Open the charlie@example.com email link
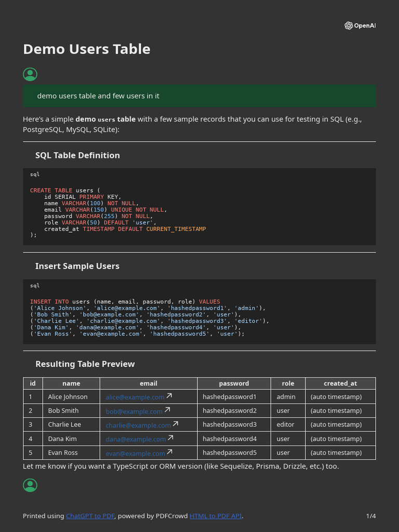This screenshot has height=532, width=399. (x=138, y=425)
